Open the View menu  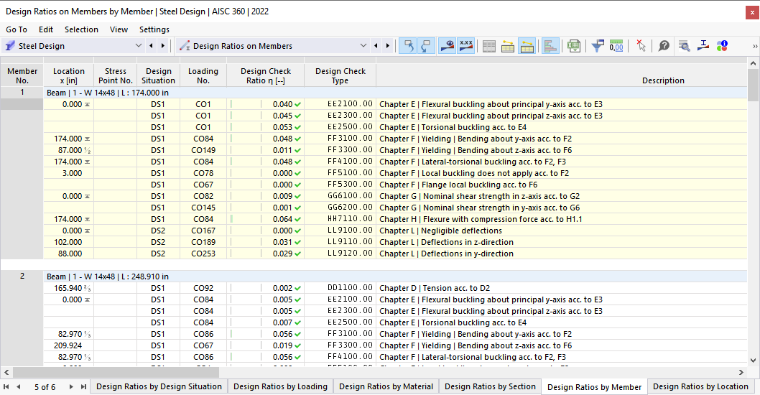[x=119, y=30]
